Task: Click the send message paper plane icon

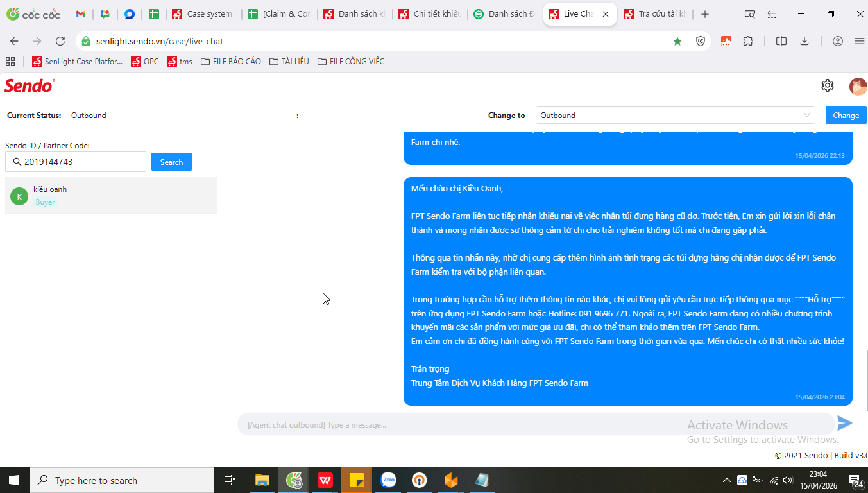Action: [845, 423]
